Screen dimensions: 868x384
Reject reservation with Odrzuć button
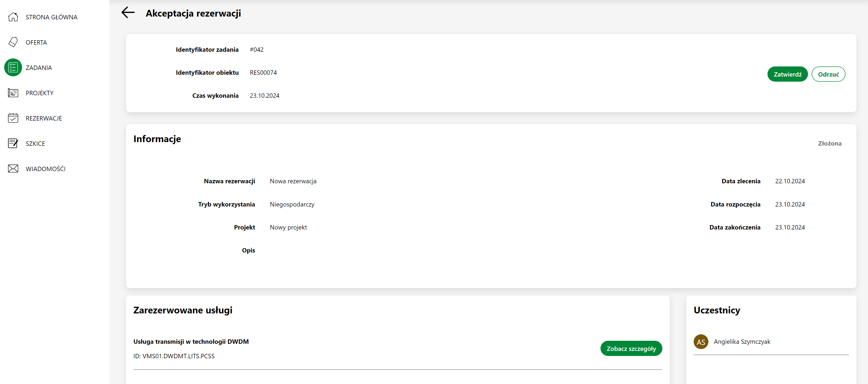[828, 74]
